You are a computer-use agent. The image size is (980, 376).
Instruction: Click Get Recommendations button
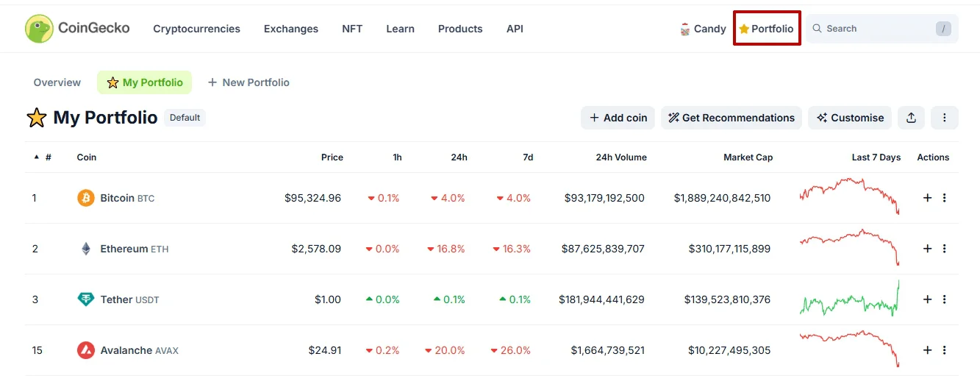click(x=732, y=118)
